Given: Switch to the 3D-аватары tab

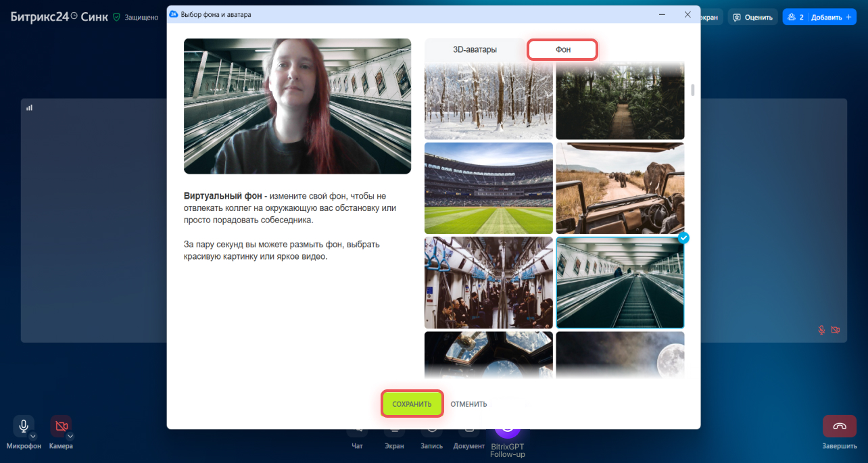Looking at the screenshot, I should [475, 49].
